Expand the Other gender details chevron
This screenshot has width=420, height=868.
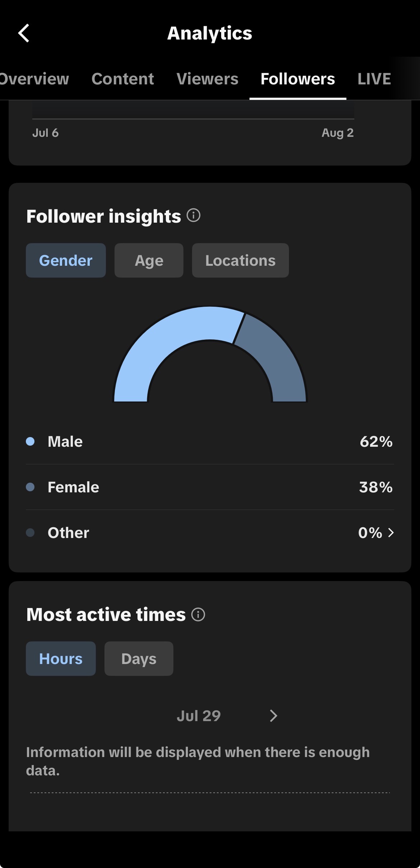391,533
